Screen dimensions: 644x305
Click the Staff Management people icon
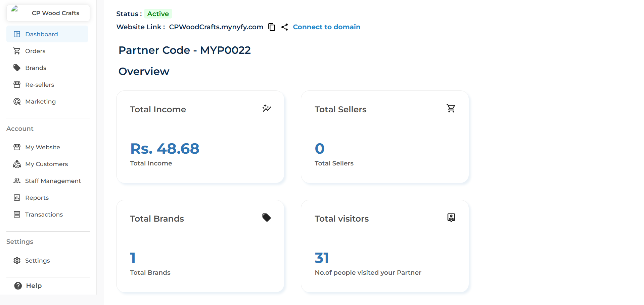pos(17,181)
